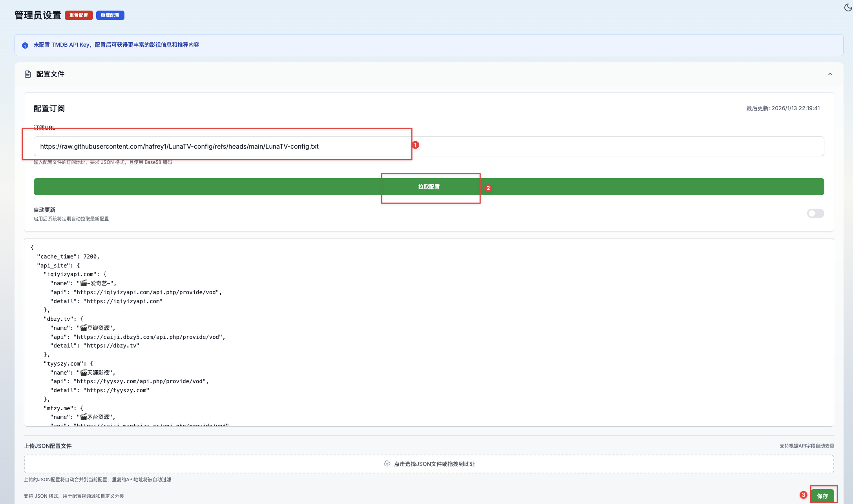This screenshot has width=853, height=504.
Task: Click the "cache_time": 7200 line
Action: [x=68, y=257]
